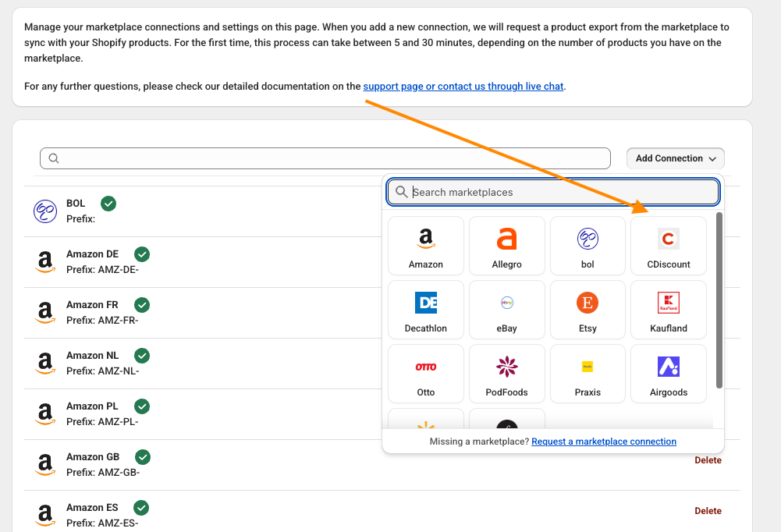Click the 'Missing a marketplace?' text
781x532 pixels.
[479, 442]
